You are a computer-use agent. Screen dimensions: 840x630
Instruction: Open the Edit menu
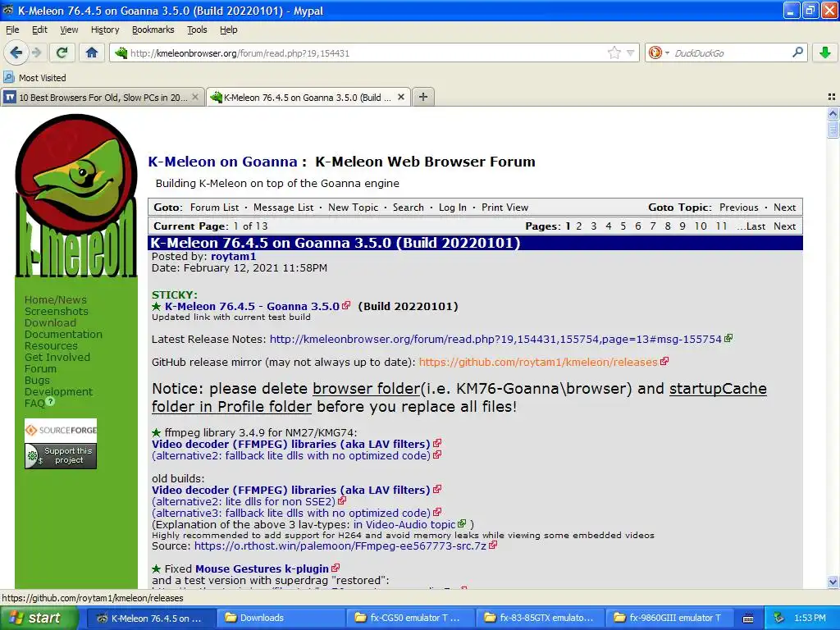pos(39,30)
